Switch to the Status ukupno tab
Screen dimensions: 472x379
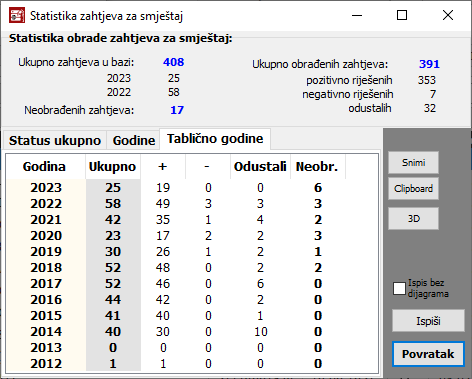coord(55,140)
